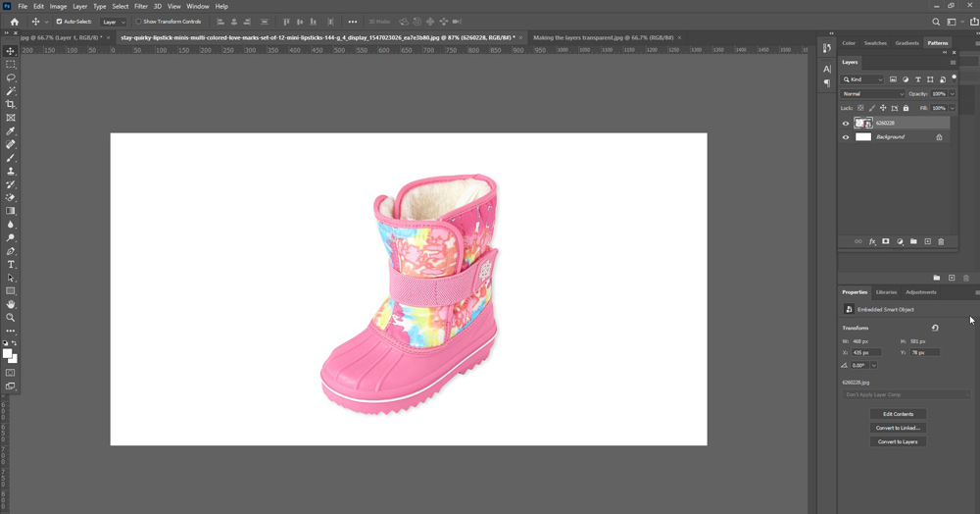Select the Gradient tool
The width and height of the screenshot is (980, 514).
click(x=11, y=211)
